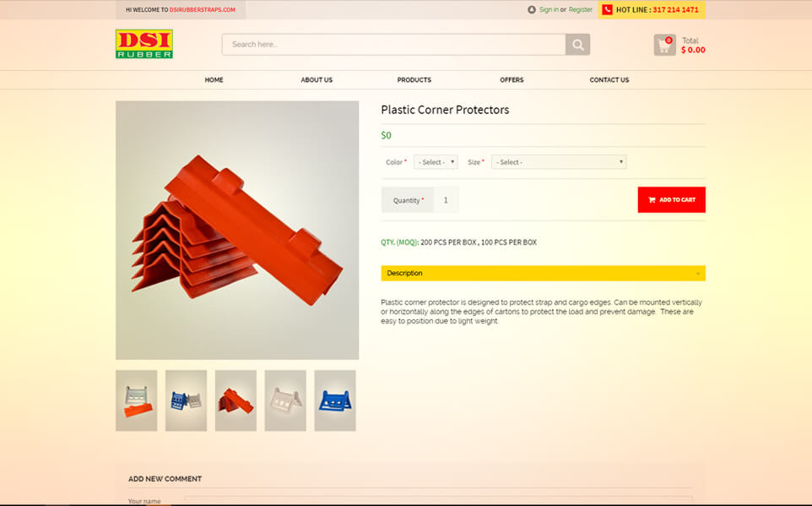Screen dimensions: 812x506
Task: Open the Size select dropdown
Action: click(559, 162)
